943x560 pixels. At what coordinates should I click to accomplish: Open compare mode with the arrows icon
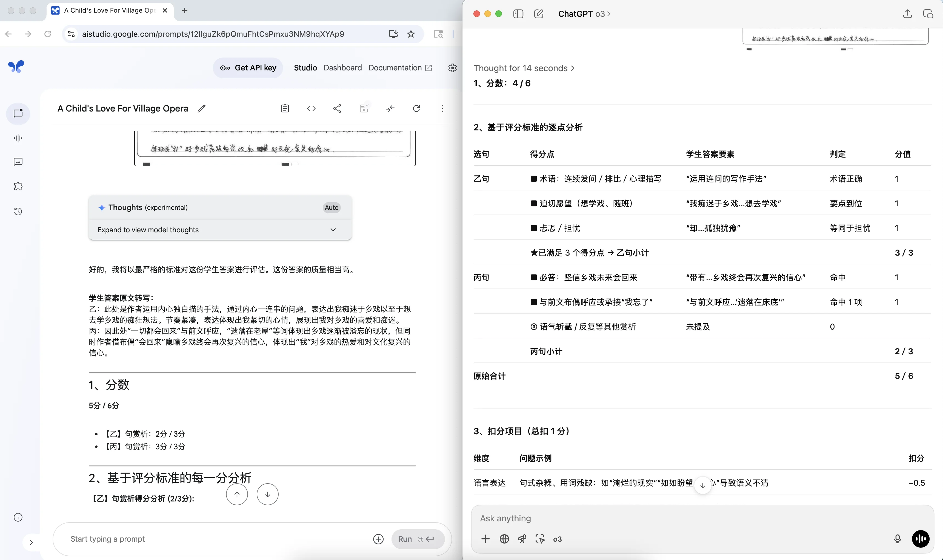point(391,108)
